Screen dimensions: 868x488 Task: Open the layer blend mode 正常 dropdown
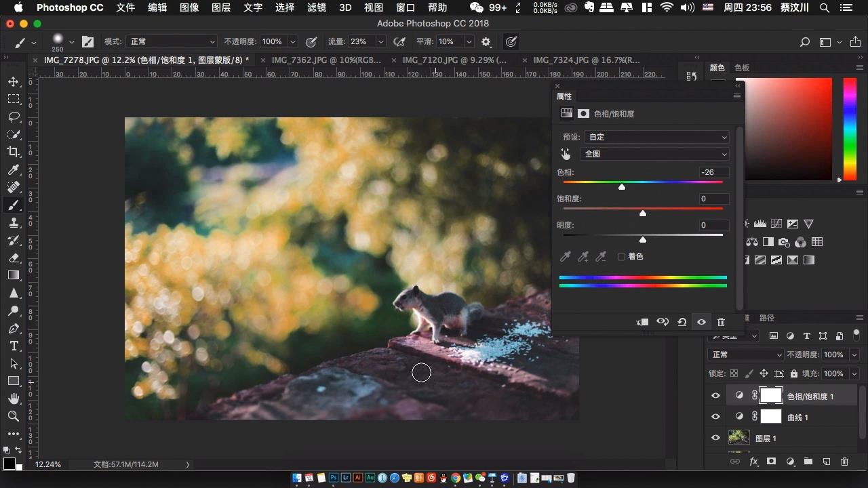(x=745, y=354)
